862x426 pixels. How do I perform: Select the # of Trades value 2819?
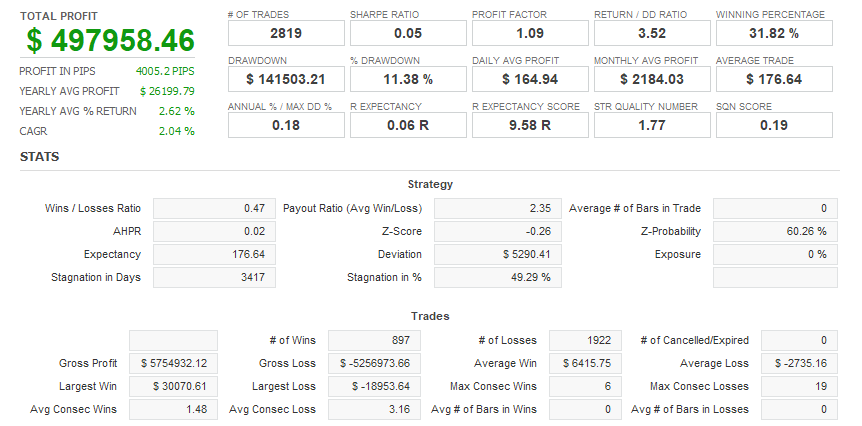(x=286, y=33)
